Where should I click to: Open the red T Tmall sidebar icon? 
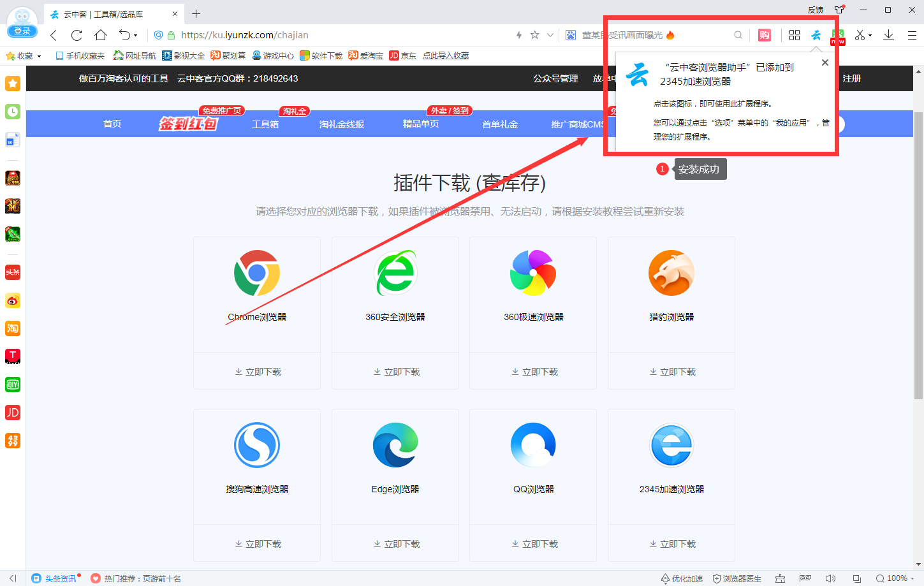(x=13, y=356)
